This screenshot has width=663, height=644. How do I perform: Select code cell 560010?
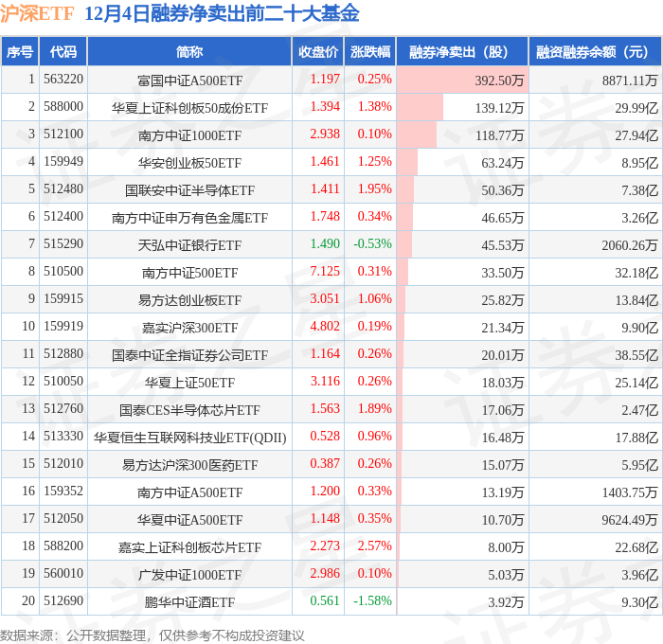[x=63, y=574]
